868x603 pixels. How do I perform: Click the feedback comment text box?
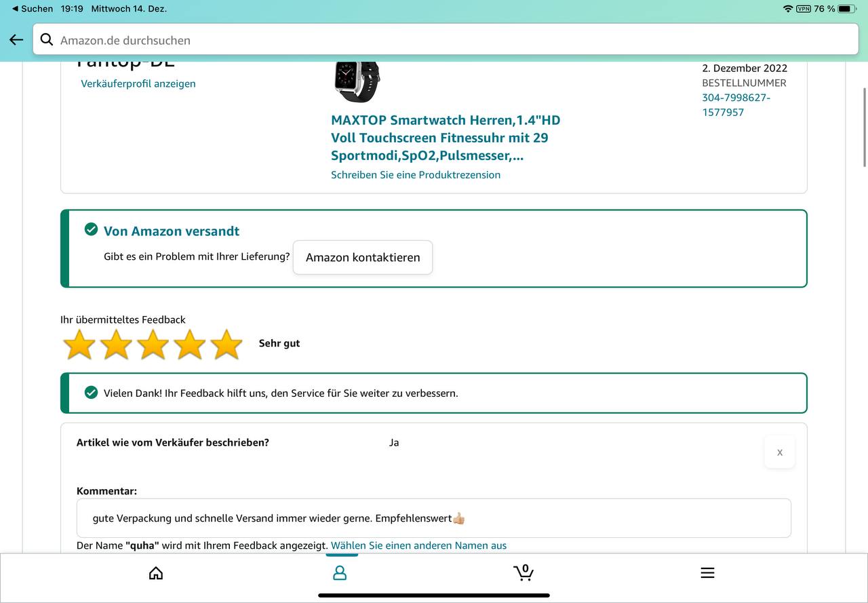pos(434,518)
